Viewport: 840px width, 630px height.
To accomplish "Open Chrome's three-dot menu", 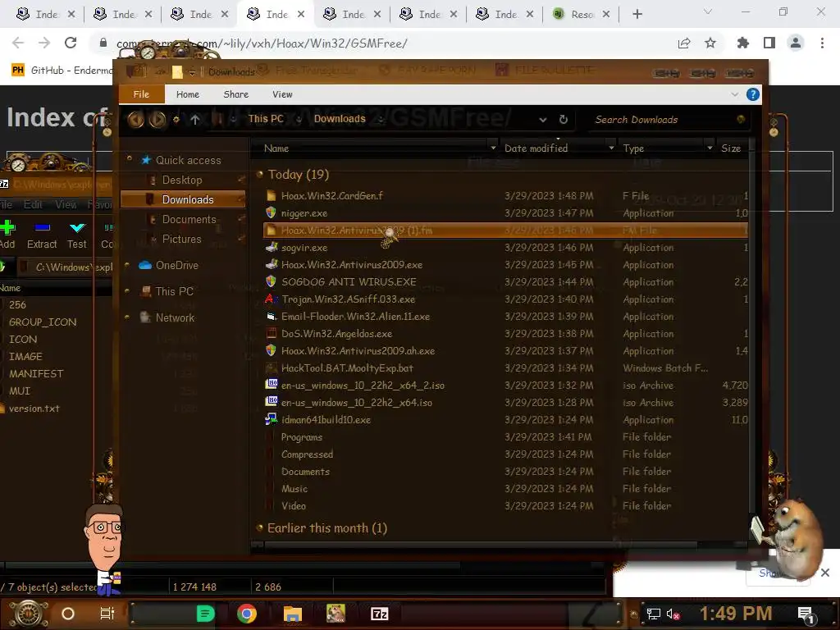I will tap(822, 43).
